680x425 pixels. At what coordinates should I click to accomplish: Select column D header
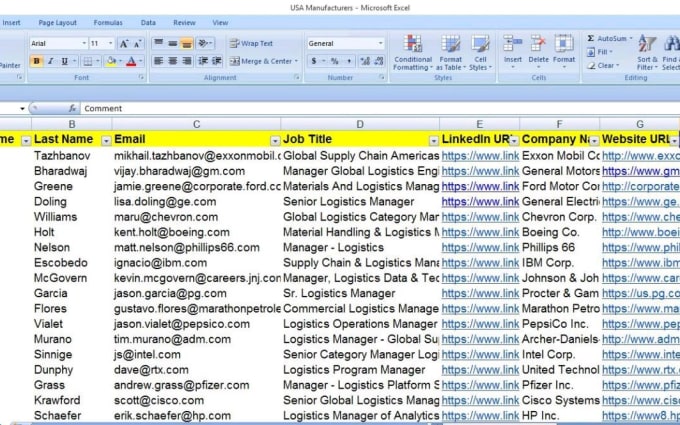coord(360,124)
